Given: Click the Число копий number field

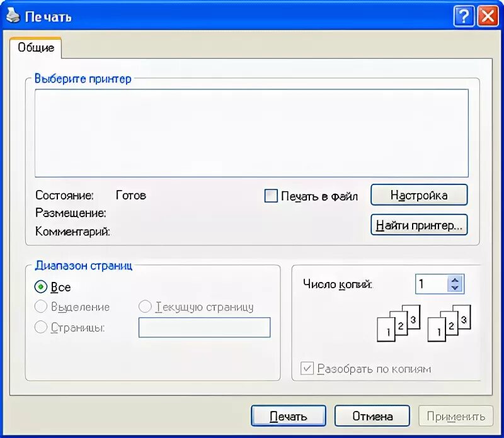Looking at the screenshot, I should tap(432, 284).
